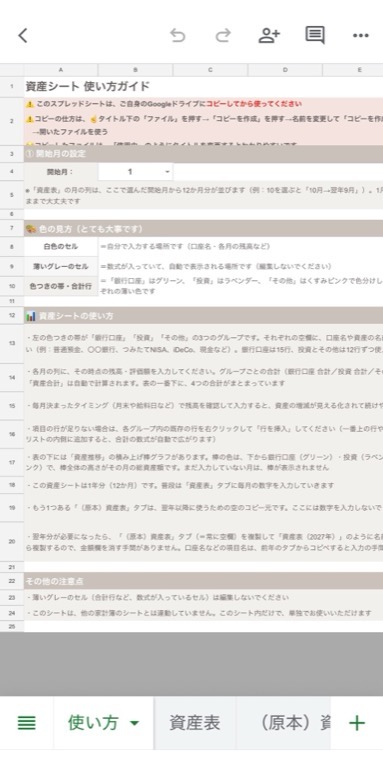Tap the back arrow icon
The height and width of the screenshot is (760, 383).
23,35
